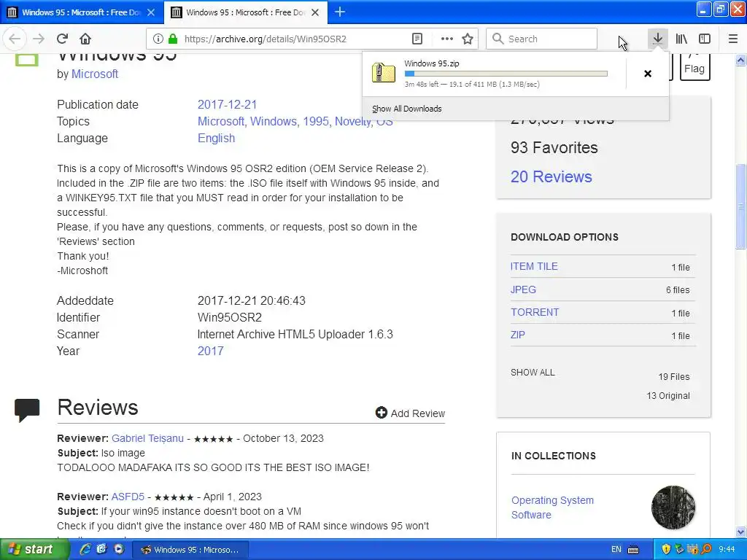Click the 13 Original files text

668,396
